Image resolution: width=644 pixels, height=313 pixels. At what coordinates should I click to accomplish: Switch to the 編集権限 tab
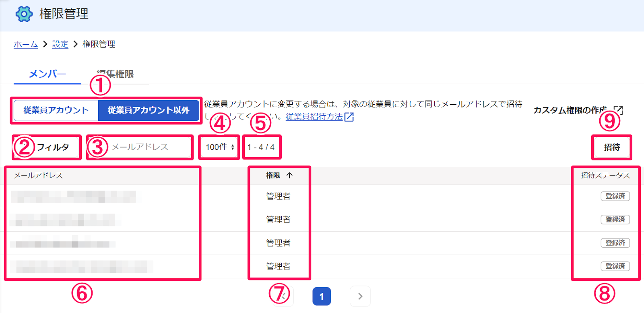pos(116,74)
